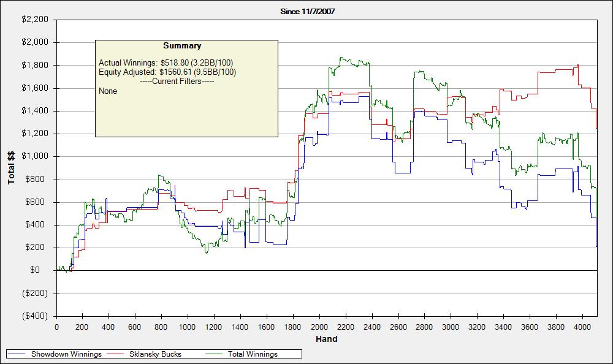Click the Showdown Winnings legend label
Image resolution: width=613 pixels, height=364 pixels.
(66, 354)
